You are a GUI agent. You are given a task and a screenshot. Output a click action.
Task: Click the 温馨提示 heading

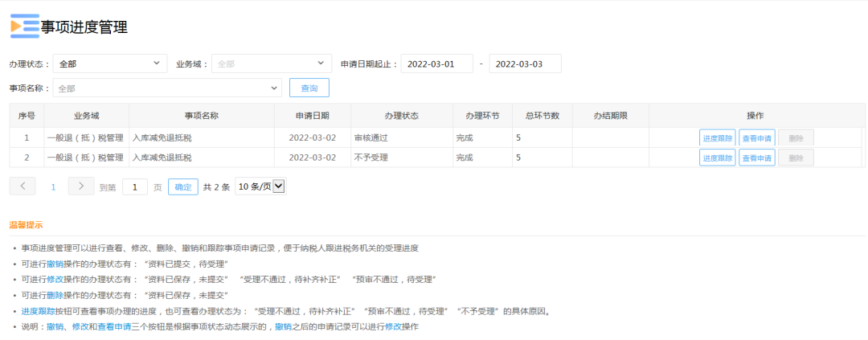[x=26, y=225]
